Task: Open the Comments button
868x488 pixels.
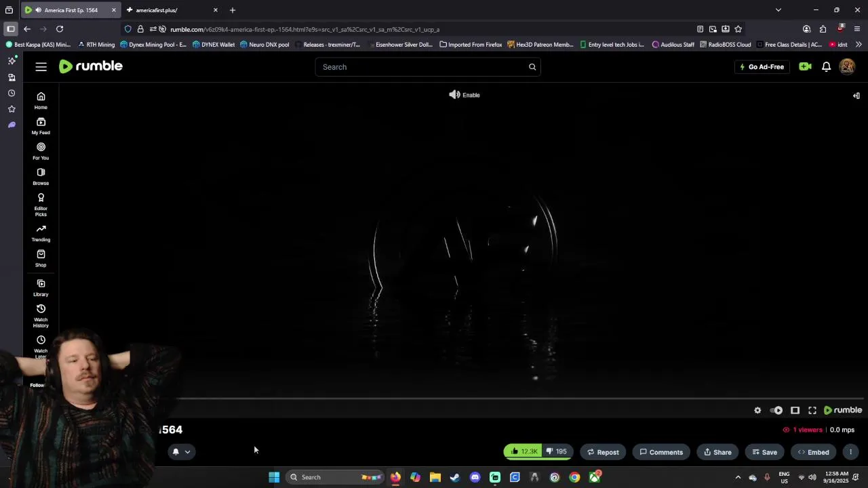Action: click(661, 452)
